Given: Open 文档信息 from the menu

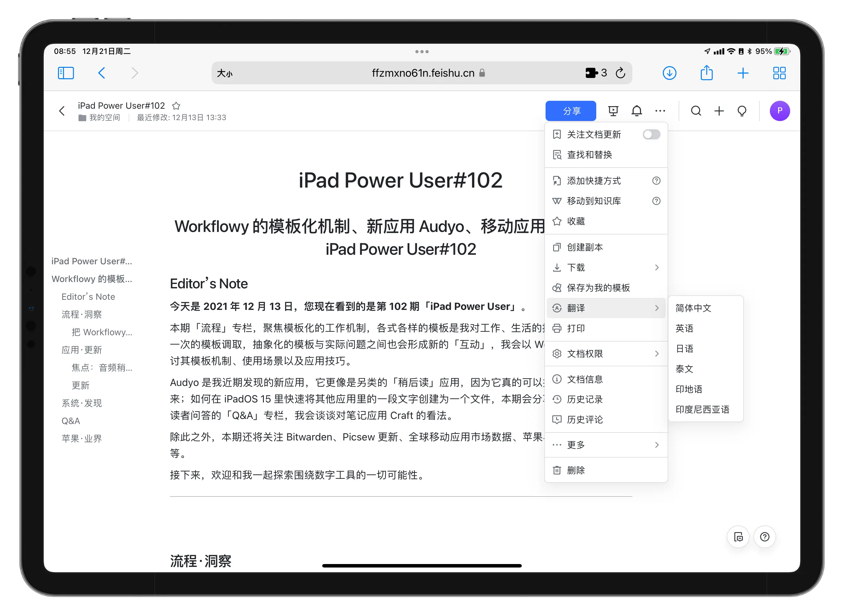Looking at the screenshot, I should [606, 379].
